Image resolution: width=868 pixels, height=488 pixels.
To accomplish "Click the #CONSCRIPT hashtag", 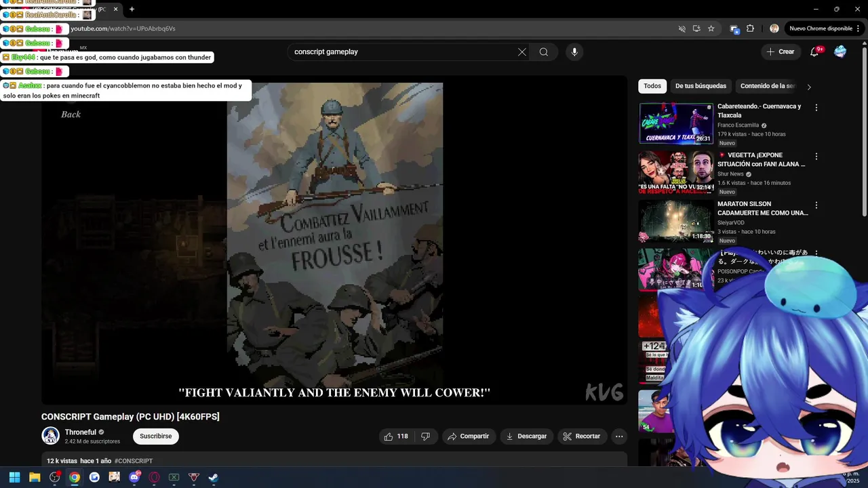I will 134,461.
